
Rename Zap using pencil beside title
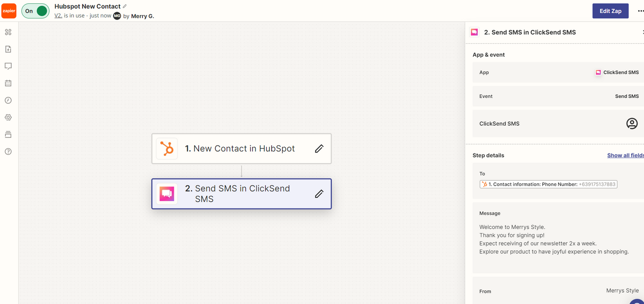tap(125, 6)
